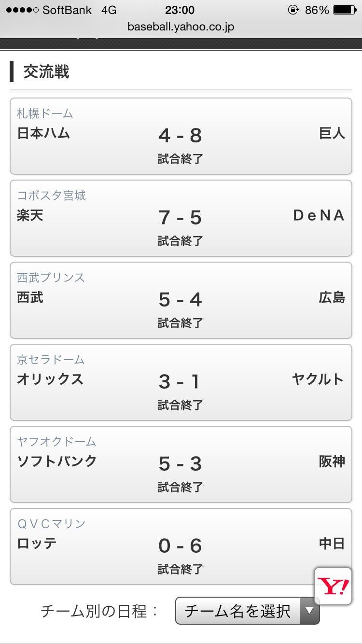
Task: Tap the Yahoo! Y! logo icon
Action: 333,586
